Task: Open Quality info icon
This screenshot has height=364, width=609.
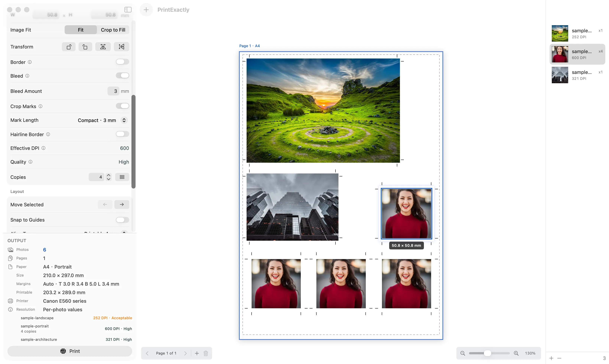Action: tap(30, 162)
